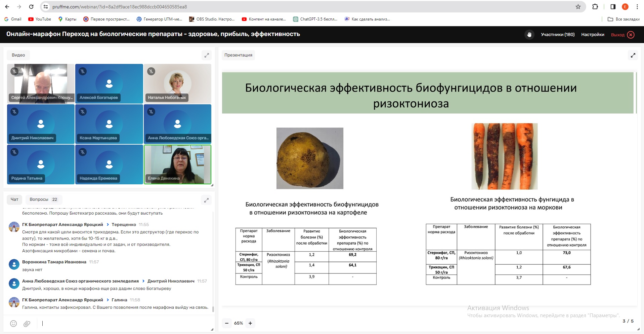644x334 pixels.
Task: Click muted mic icon on Ксана Мартынцева tile
Action: [83, 112]
